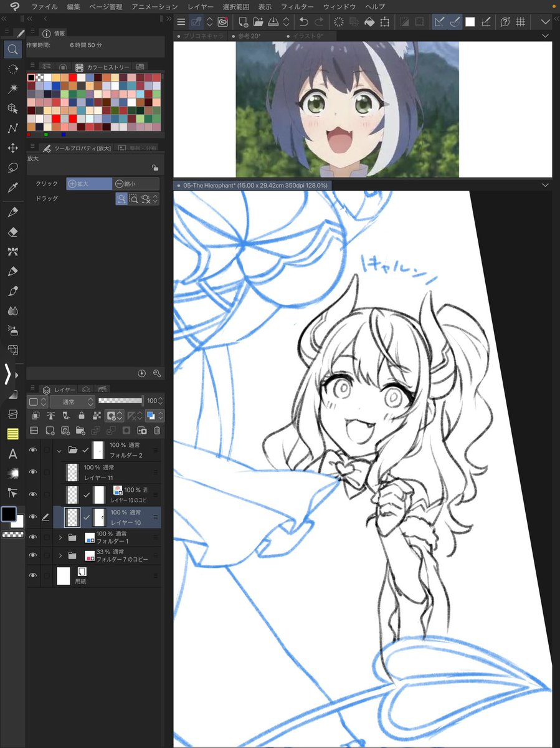Hide the フォルダー 1 folder
Screen dimensions: 560x748
(33, 537)
